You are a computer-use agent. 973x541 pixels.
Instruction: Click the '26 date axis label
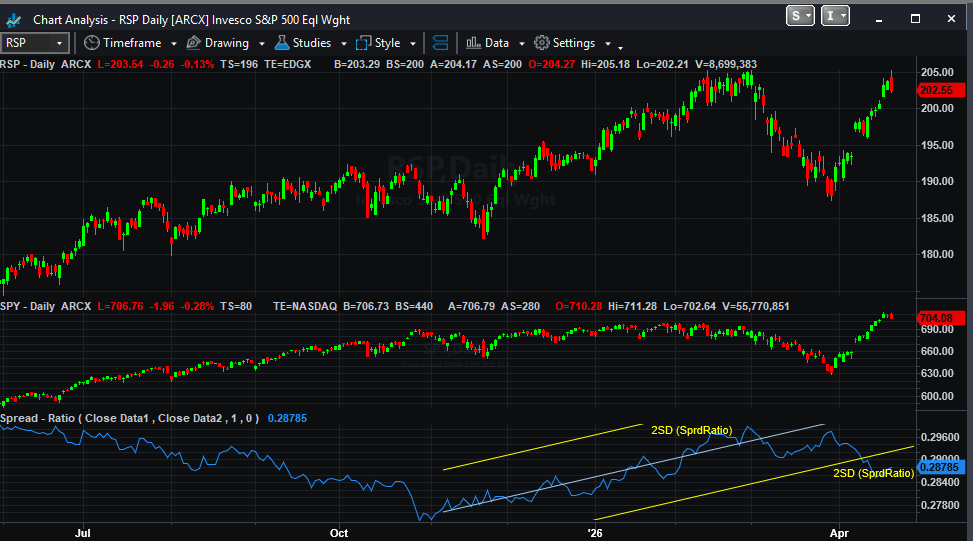click(594, 533)
